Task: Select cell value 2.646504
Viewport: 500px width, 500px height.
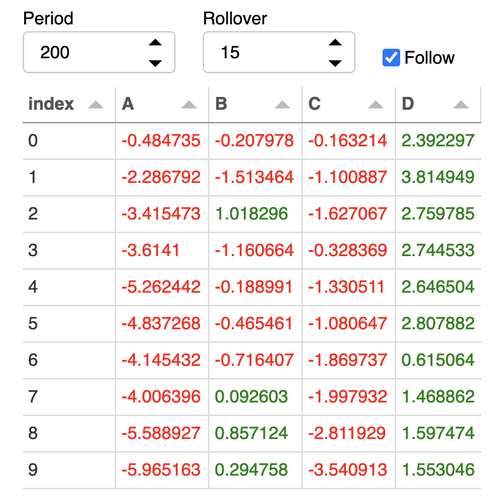Action: pos(438,287)
